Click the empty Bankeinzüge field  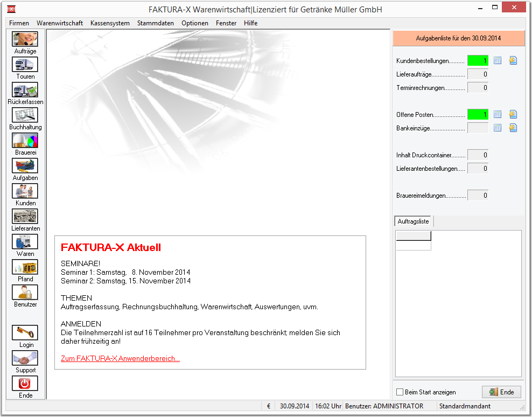click(478, 128)
